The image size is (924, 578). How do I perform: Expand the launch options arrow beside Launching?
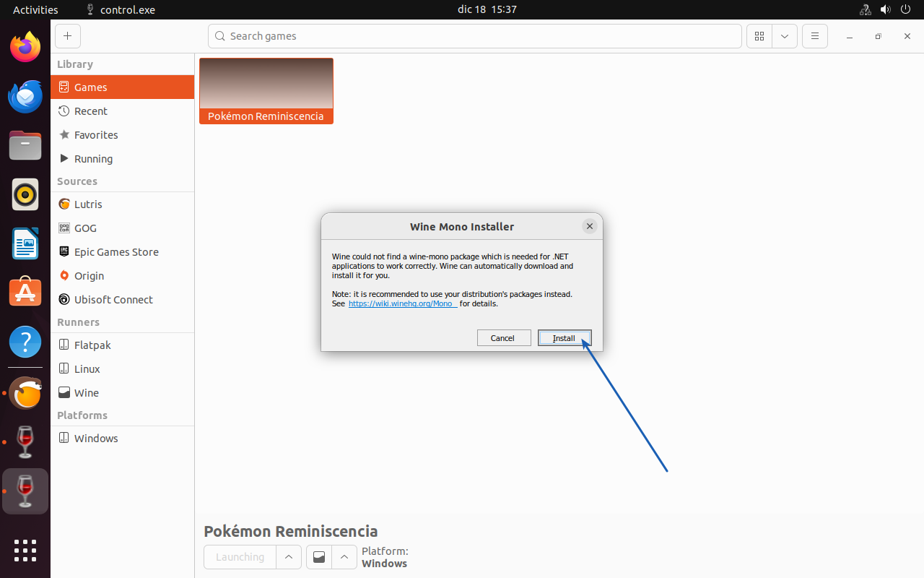[x=289, y=557]
